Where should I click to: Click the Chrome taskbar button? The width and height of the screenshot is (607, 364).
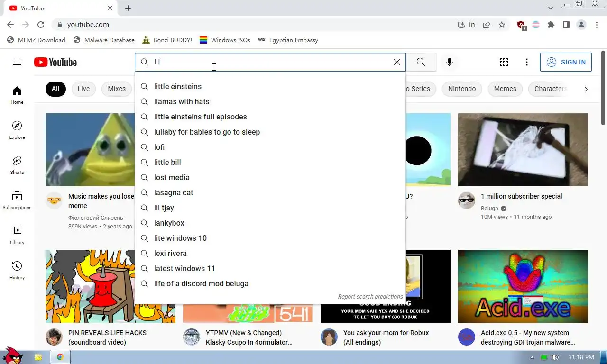pyautogui.click(x=60, y=357)
